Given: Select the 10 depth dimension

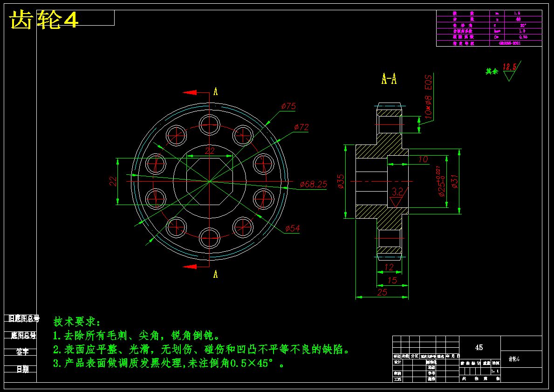Looking at the screenshot, I should (423, 159).
